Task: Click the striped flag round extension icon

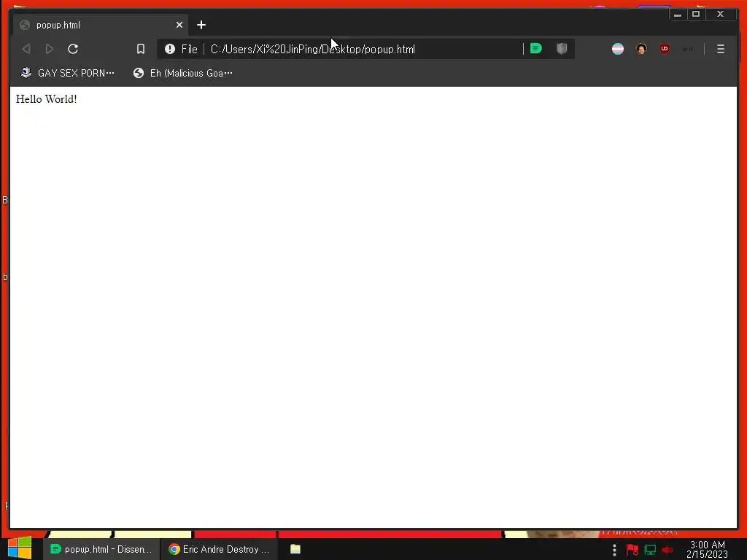Action: pyautogui.click(x=618, y=49)
